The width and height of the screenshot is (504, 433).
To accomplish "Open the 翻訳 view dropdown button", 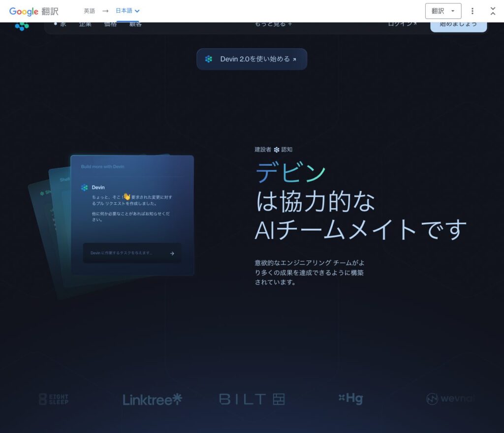I will (x=443, y=11).
